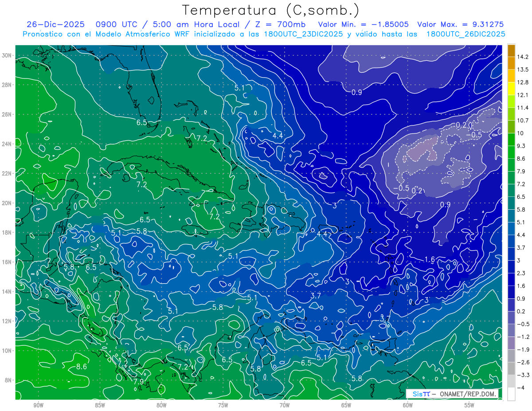Click the '14N' latitude axis label
The width and height of the screenshot is (532, 411).
[x=7, y=292]
